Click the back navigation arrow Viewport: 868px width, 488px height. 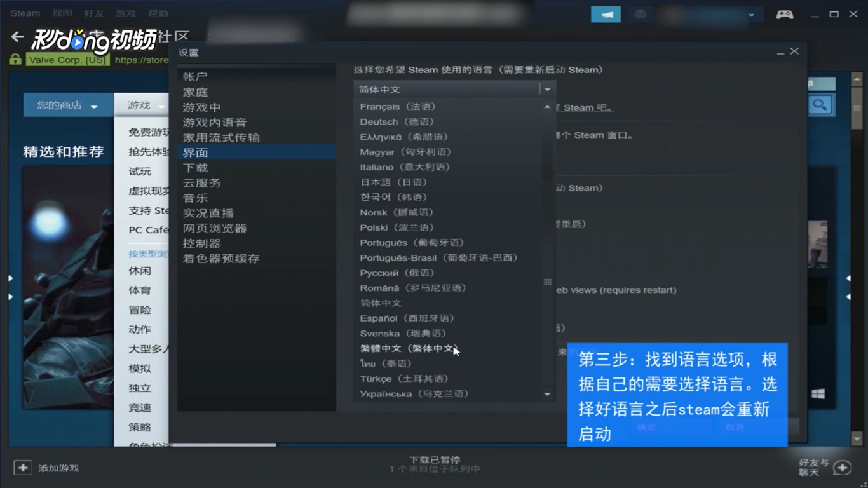tap(17, 36)
